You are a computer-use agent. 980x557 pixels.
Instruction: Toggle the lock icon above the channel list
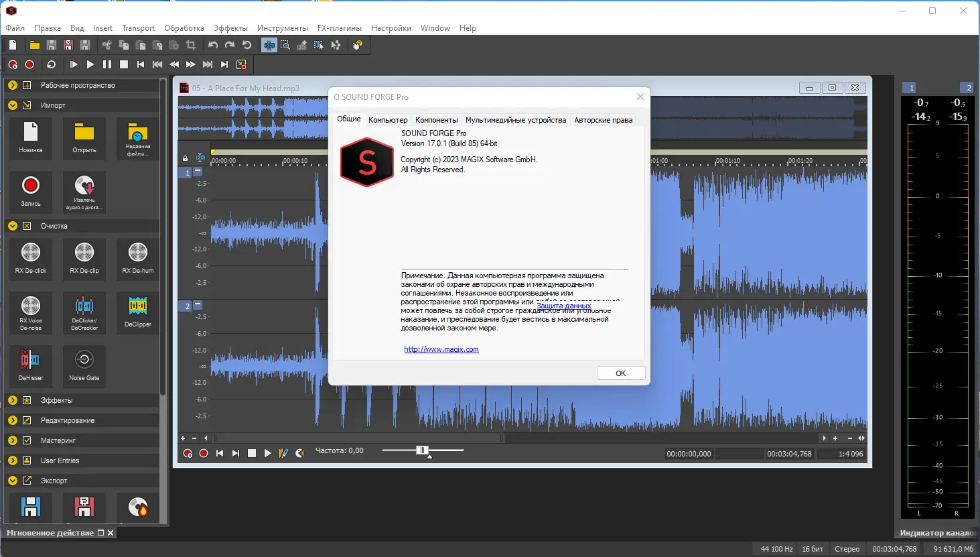click(x=186, y=158)
